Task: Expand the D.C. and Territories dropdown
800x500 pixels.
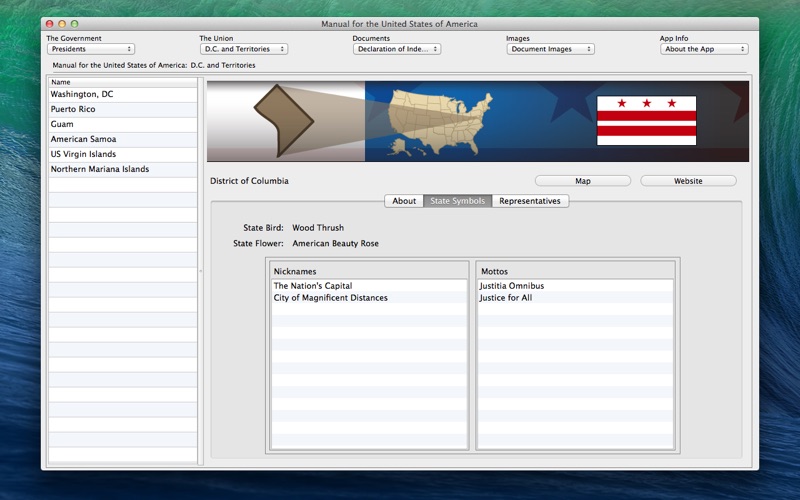Action: (243, 49)
